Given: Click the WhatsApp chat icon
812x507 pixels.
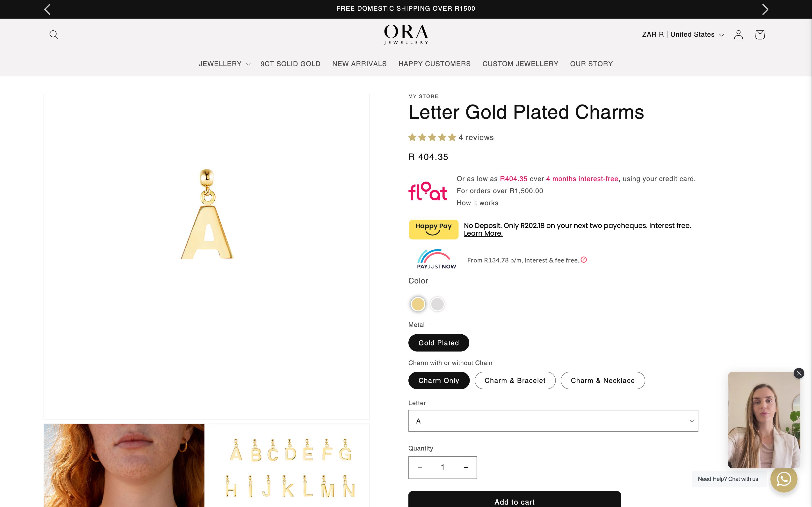Looking at the screenshot, I should (x=784, y=479).
